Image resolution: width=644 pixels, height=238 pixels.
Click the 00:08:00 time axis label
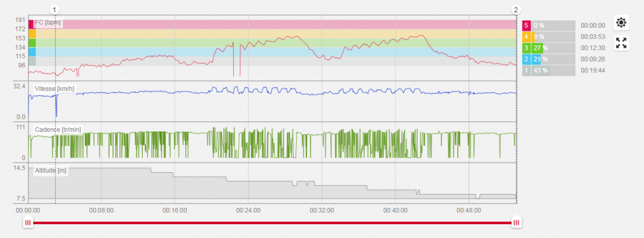click(x=101, y=210)
